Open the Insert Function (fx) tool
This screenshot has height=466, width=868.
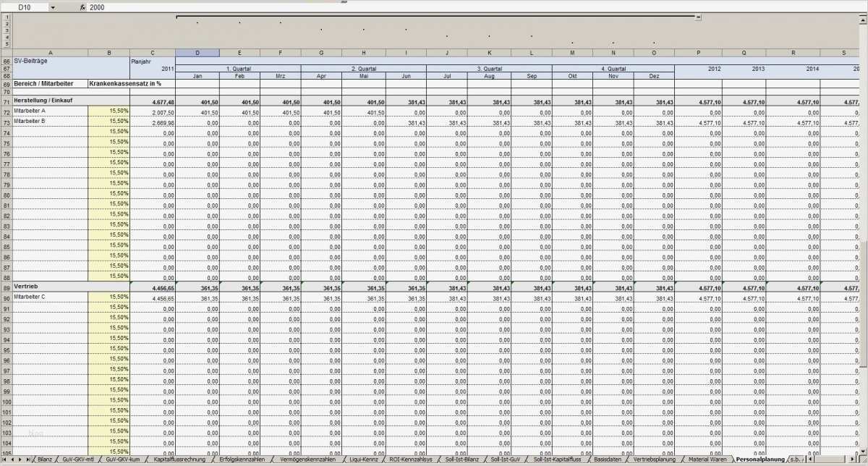point(83,7)
